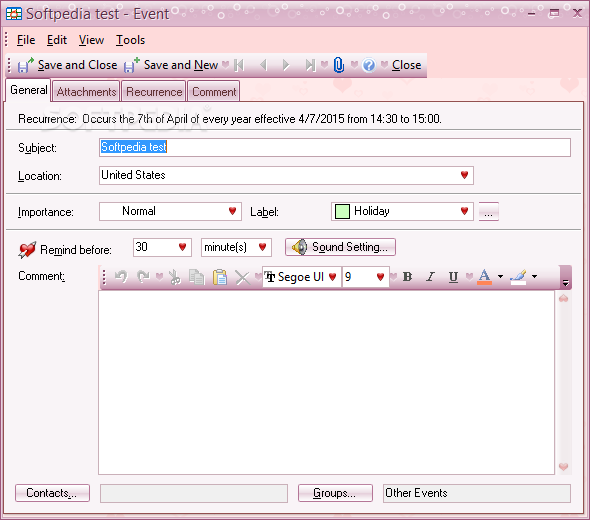Click comment scrollbar up arrow
Viewport: 590px width, 520px height.
[563, 299]
